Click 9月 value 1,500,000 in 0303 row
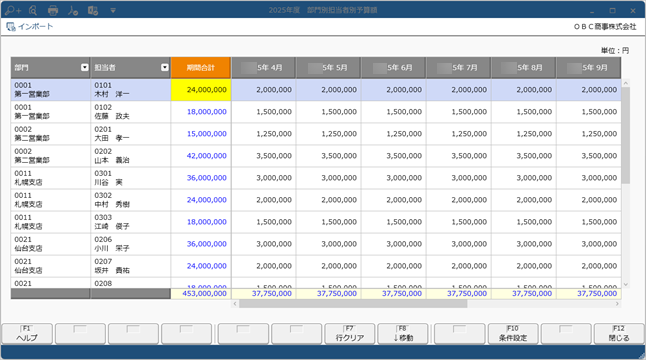 pyautogui.click(x=588, y=222)
